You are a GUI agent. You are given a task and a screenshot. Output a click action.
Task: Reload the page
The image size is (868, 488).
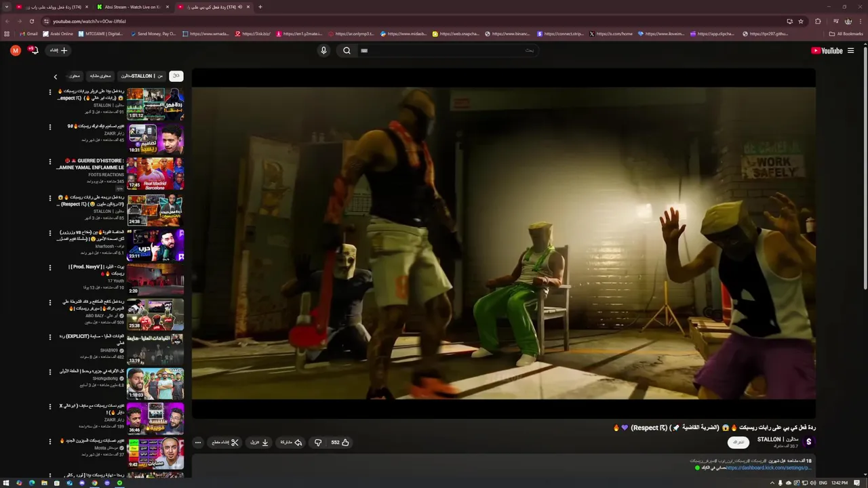click(x=31, y=21)
